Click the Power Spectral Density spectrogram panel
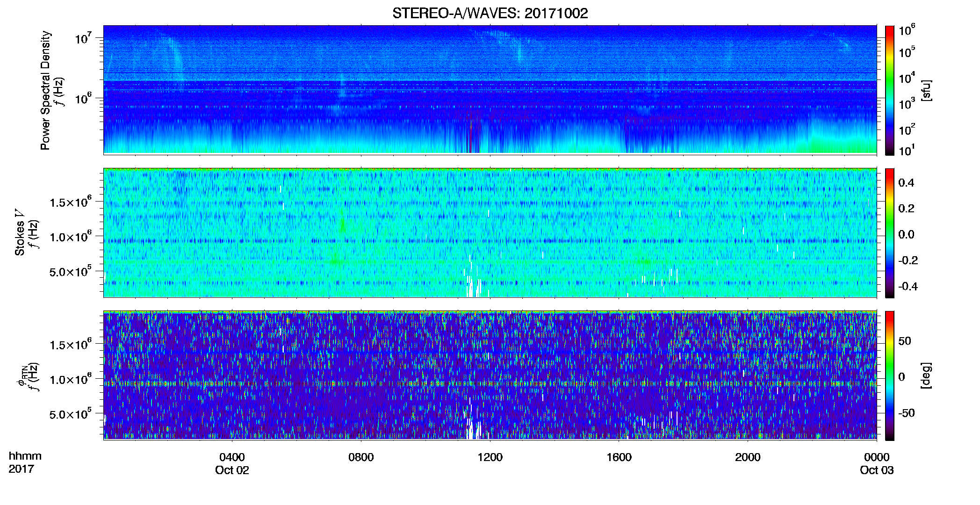 coord(490,89)
